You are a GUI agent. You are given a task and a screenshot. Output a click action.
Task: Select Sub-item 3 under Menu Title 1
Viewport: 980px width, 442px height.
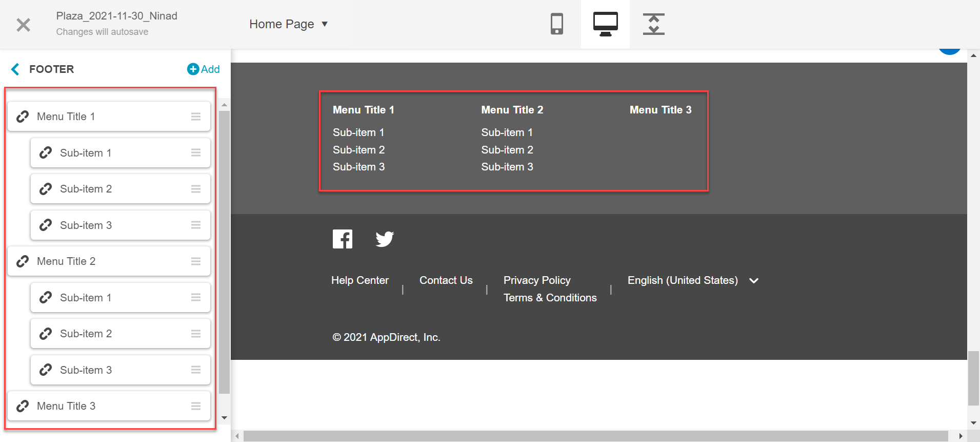[121, 225]
